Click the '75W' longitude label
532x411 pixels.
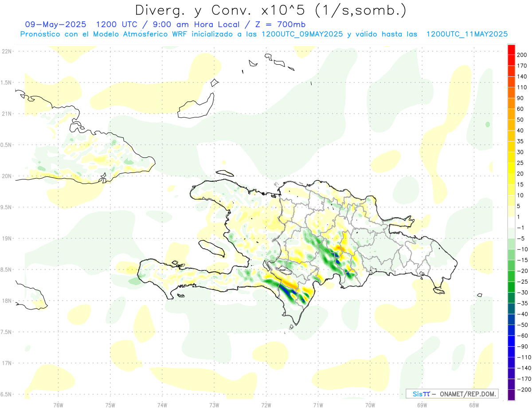110,405
